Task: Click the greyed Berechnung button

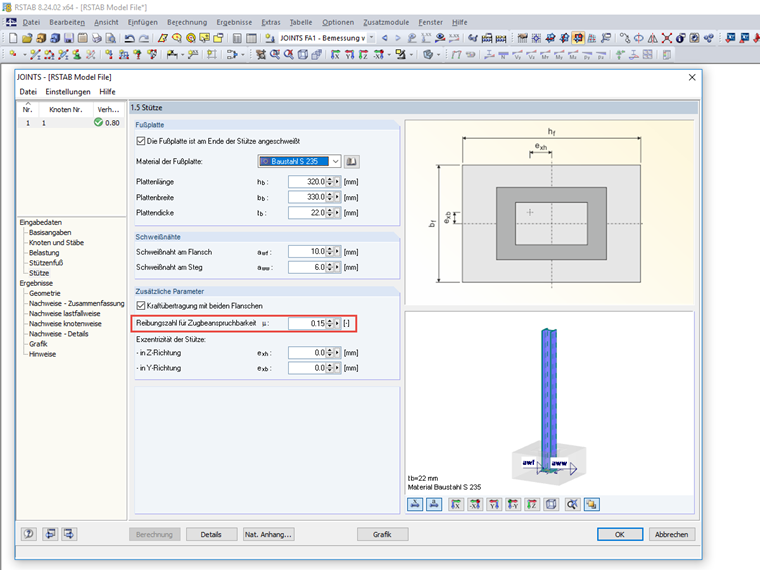Action: [155, 534]
